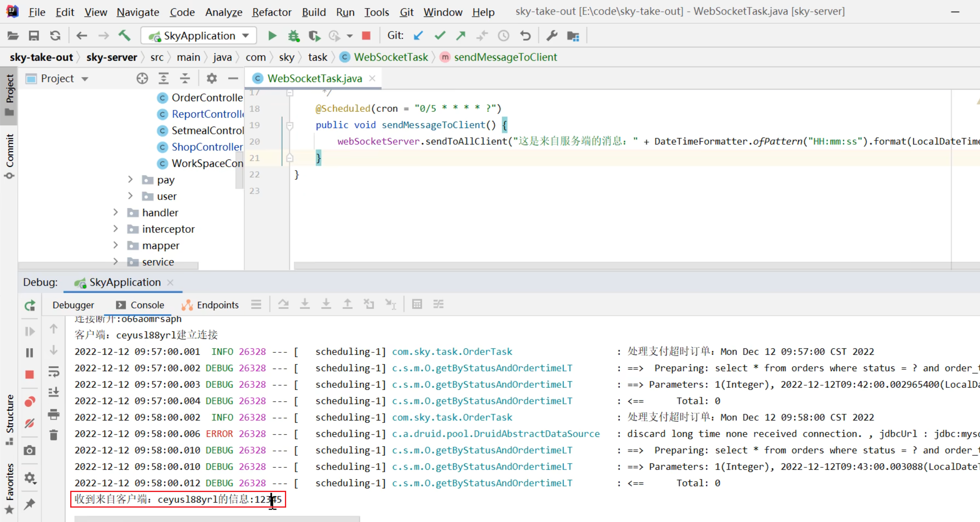980x522 pixels.
Task: Pause the running program
Action: click(x=29, y=353)
